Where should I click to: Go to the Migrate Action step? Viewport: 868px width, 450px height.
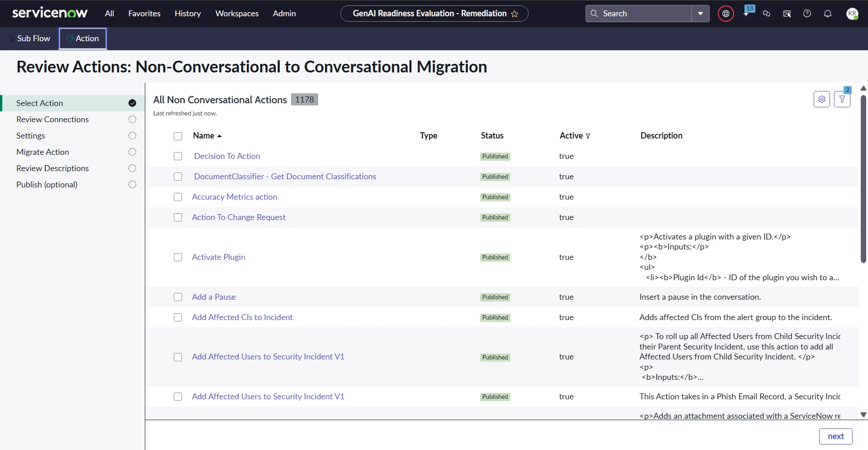(43, 152)
